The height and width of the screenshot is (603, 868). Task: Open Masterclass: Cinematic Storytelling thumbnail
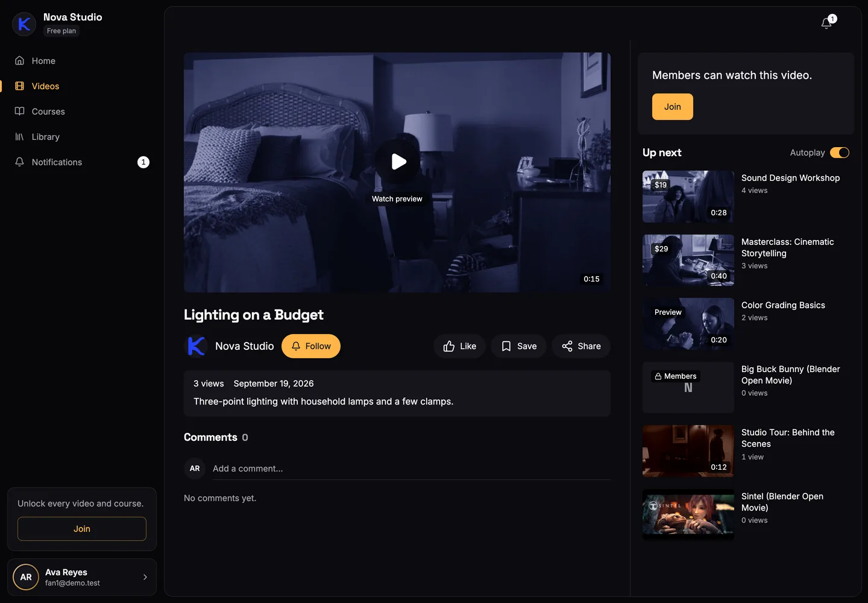[688, 260]
